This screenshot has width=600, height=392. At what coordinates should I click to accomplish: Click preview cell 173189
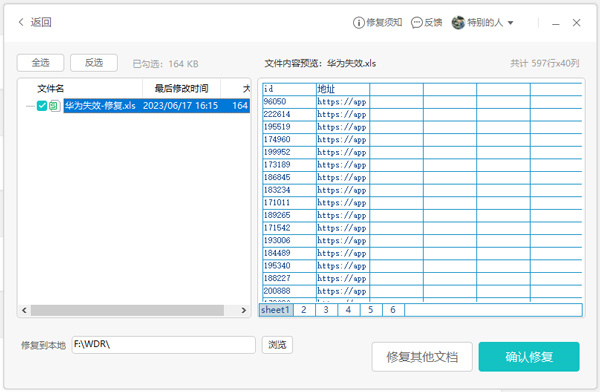pos(289,165)
